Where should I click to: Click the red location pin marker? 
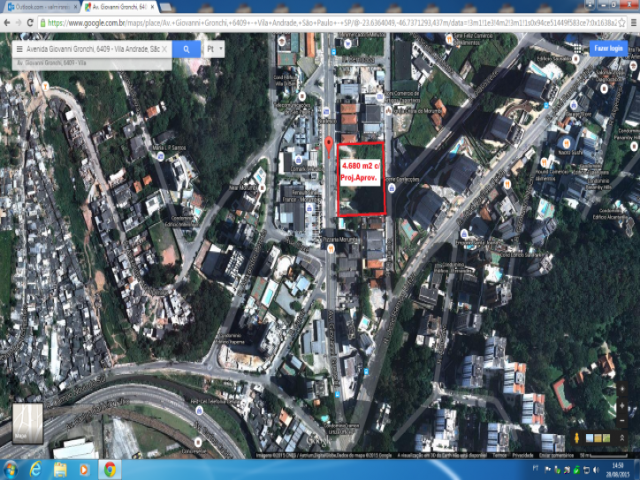pyautogui.click(x=329, y=147)
